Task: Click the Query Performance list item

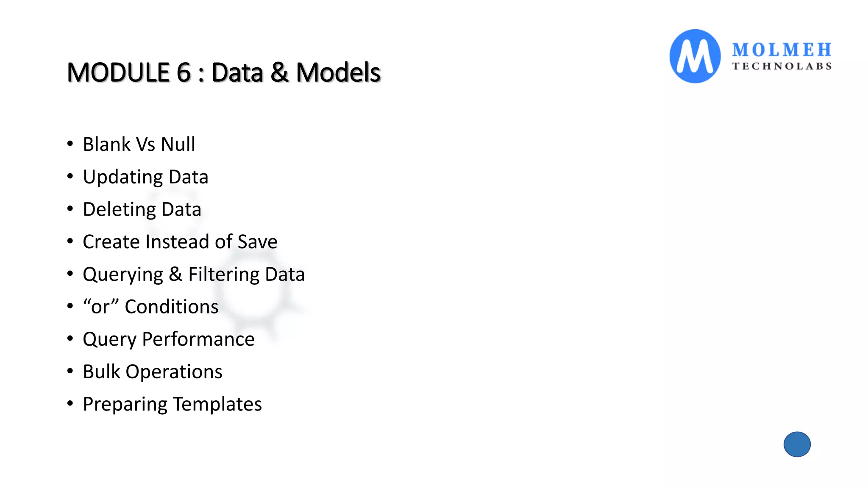Action: 169,339
